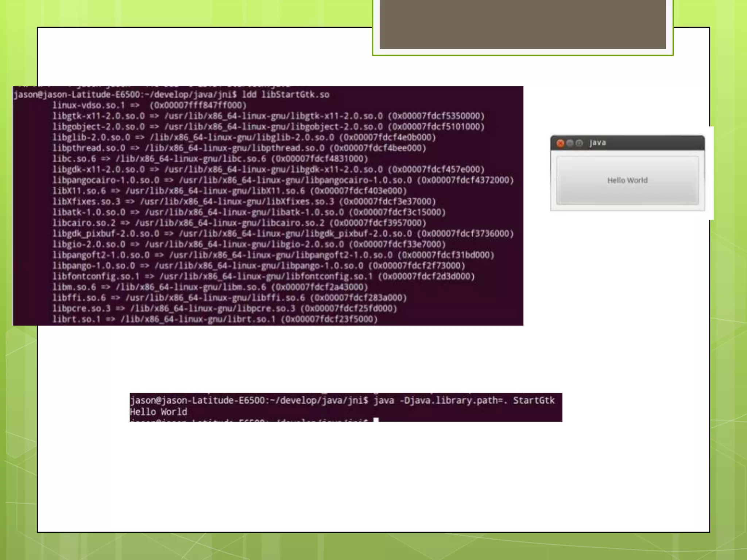Click the cursor block in lower terminal
This screenshot has height=560, width=747.
[376, 420]
